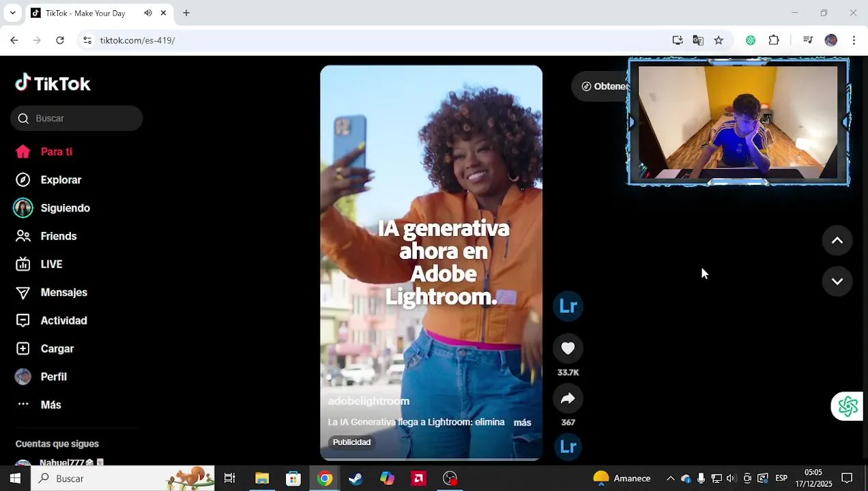The height and width of the screenshot is (491, 868).
Task: Open the Chrome Extensions puzzle icon
Action: [x=774, y=40]
